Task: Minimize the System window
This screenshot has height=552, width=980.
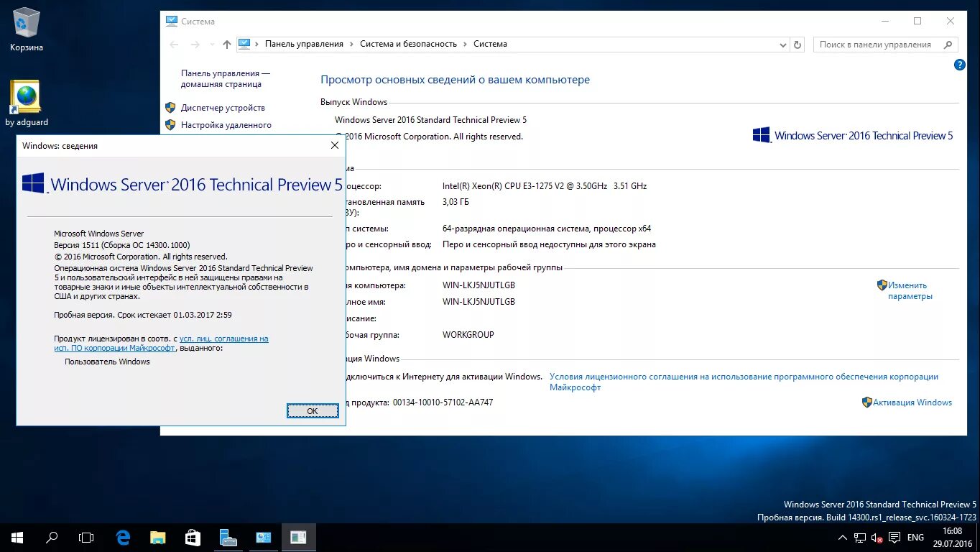Action: click(x=884, y=21)
